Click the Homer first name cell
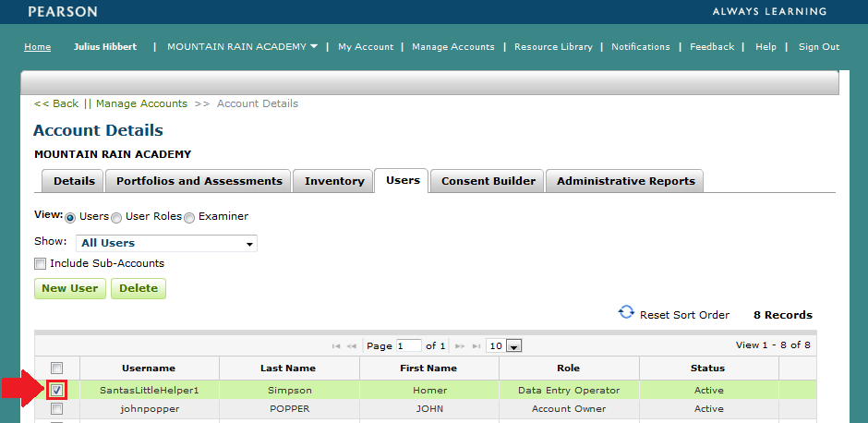Screen dimensions: 868x423 (429, 391)
